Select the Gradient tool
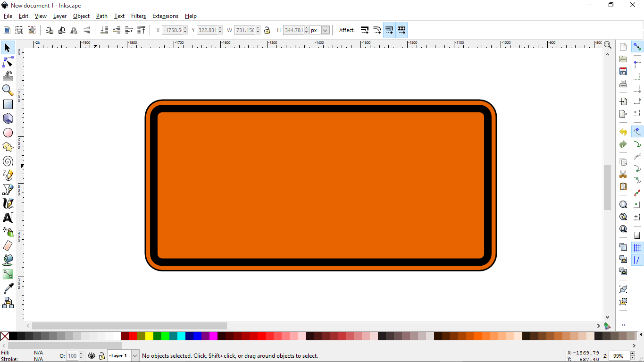644x362 pixels. 8,274
